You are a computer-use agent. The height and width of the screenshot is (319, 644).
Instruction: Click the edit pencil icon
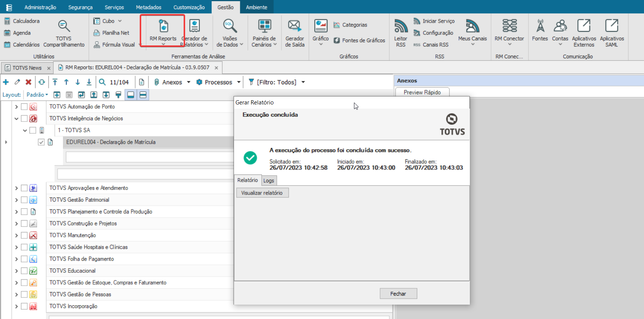[17, 82]
